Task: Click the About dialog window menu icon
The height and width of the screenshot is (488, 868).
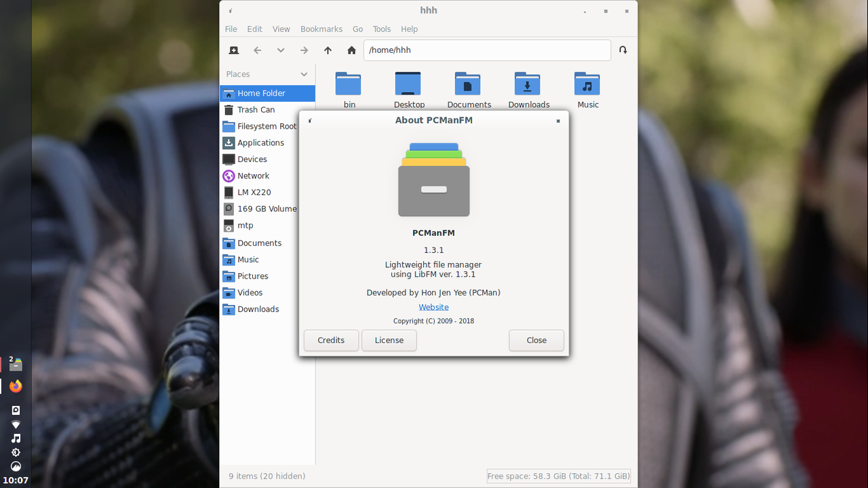Action: pyautogui.click(x=310, y=121)
